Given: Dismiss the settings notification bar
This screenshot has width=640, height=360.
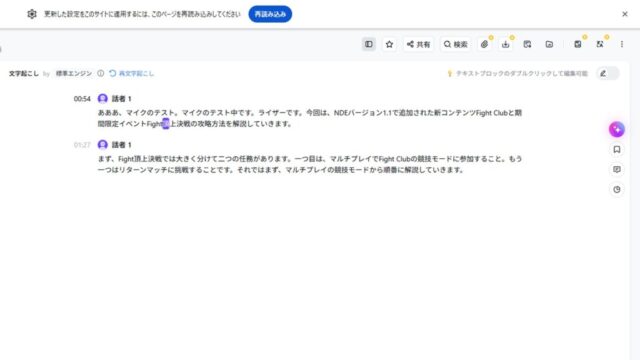Looking at the screenshot, I should coord(624,14).
